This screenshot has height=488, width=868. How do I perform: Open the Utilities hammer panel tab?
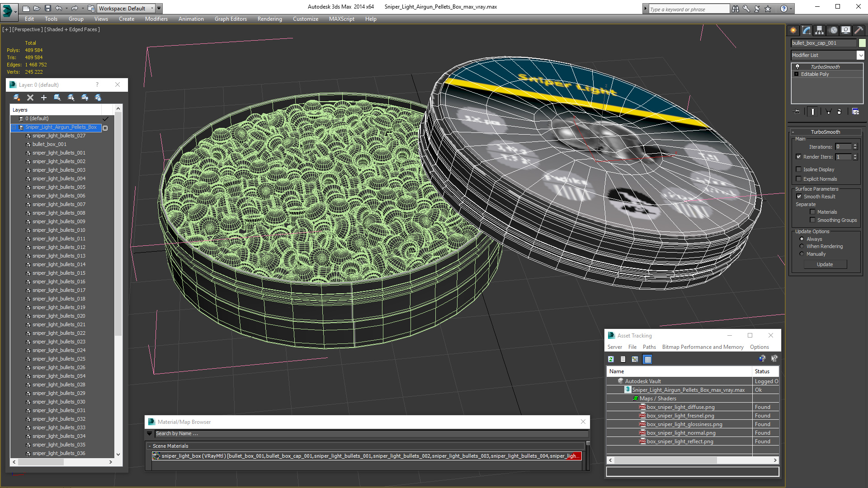click(859, 30)
